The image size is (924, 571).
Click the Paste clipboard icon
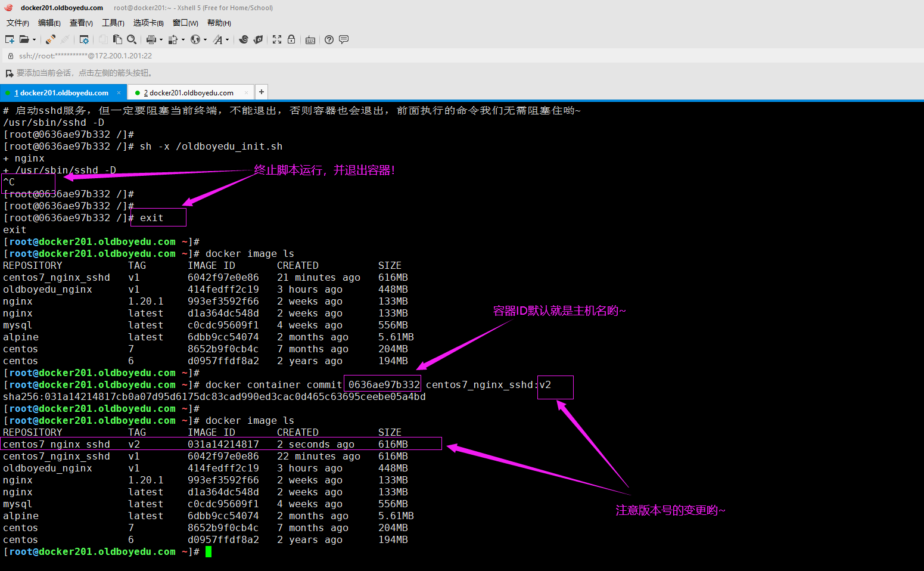(117, 39)
